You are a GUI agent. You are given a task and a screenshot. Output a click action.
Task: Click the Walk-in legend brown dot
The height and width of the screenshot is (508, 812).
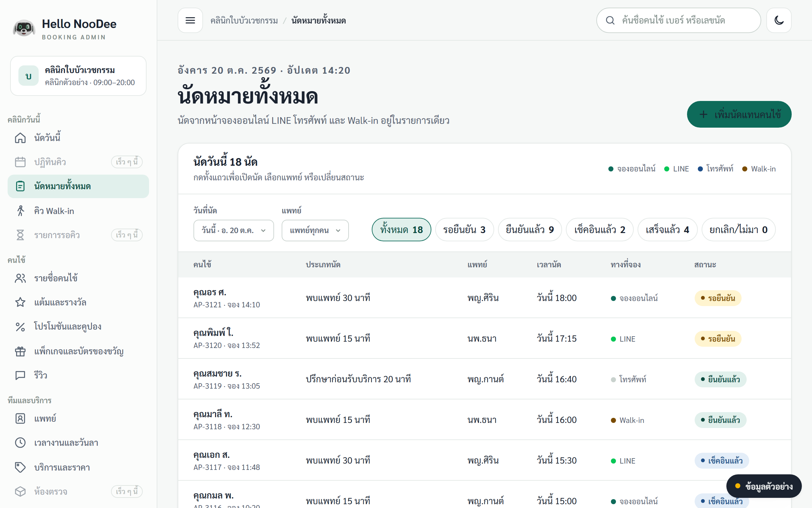click(x=744, y=169)
